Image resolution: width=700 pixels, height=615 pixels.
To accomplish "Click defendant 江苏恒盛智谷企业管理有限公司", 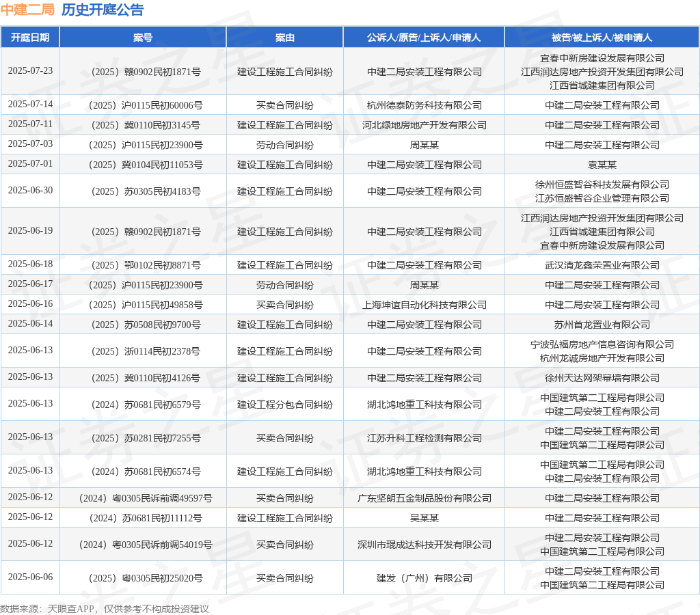I will [602, 198].
